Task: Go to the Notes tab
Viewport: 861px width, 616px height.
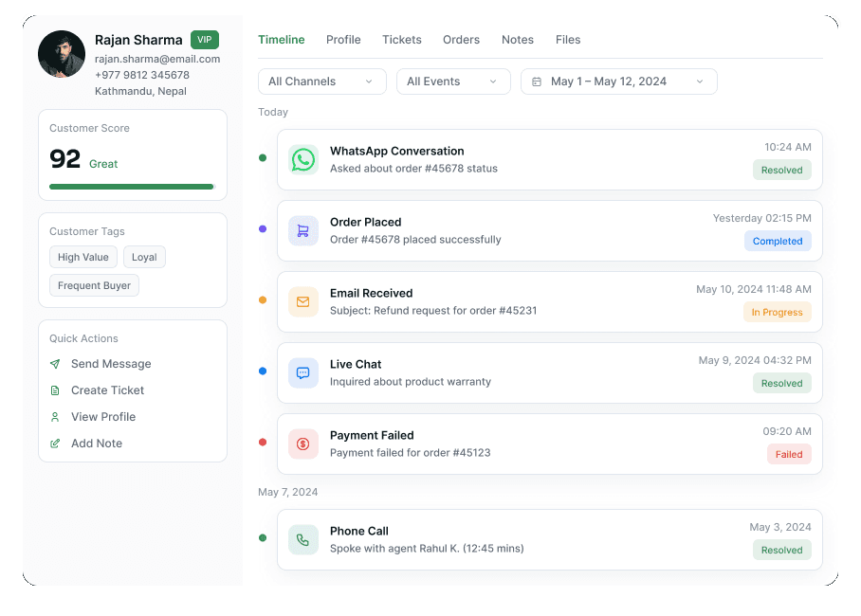Action: tap(518, 40)
